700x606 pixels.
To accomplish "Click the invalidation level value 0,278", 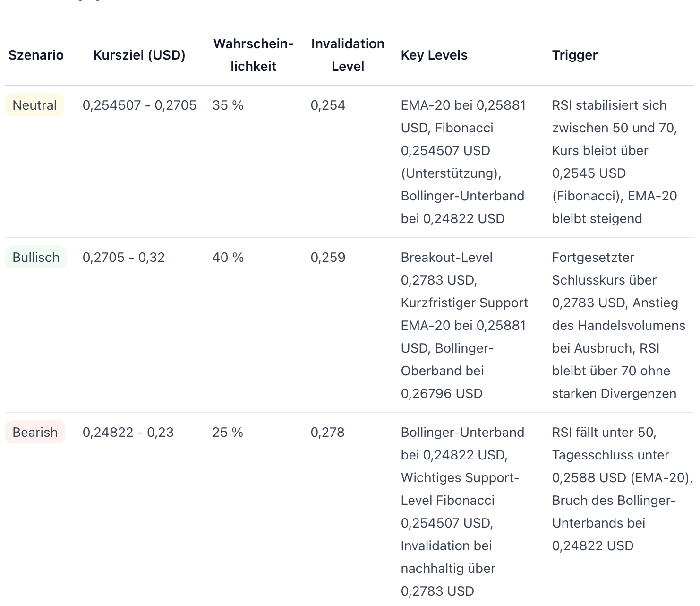I will [x=327, y=432].
